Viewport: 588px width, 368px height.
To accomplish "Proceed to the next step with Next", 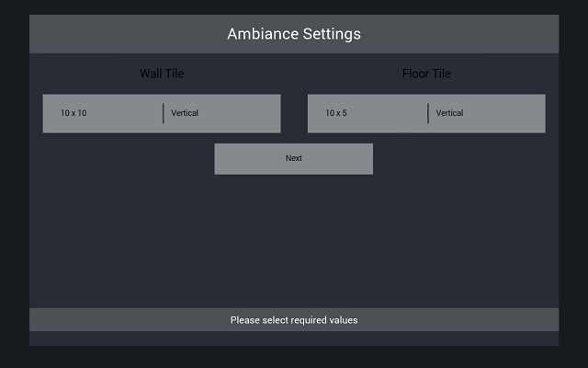I will pyautogui.click(x=294, y=158).
